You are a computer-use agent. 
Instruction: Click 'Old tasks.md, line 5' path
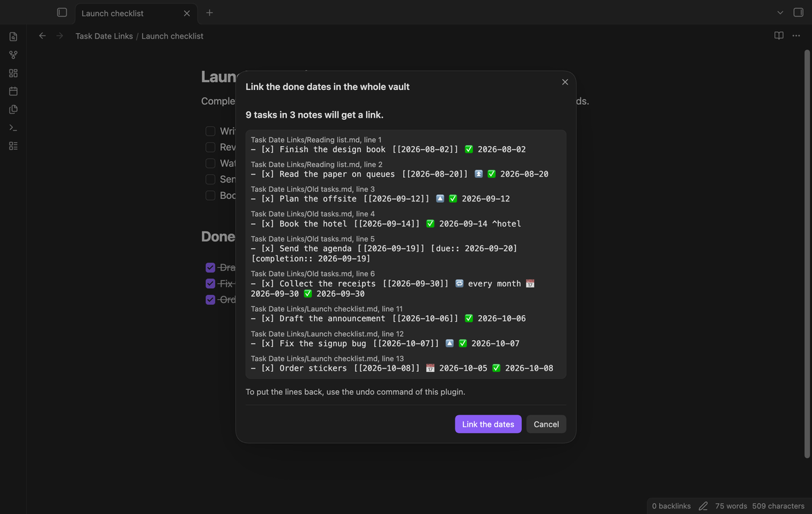[313, 239]
